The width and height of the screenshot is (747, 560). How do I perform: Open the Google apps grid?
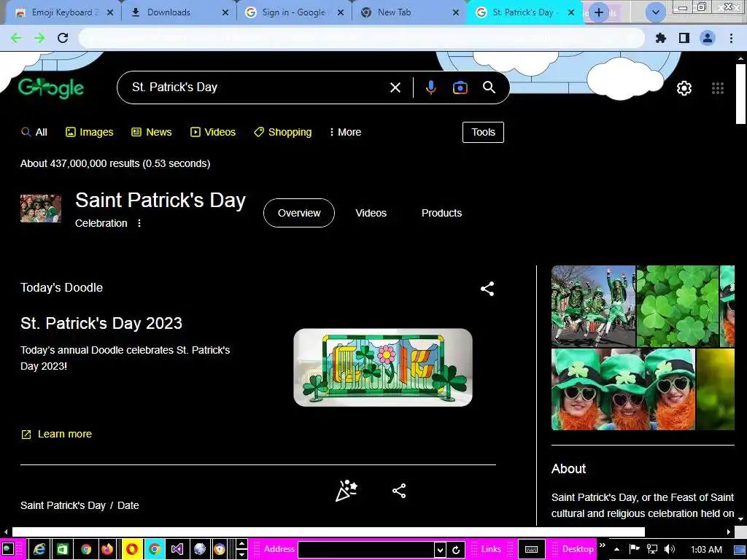[718, 88]
